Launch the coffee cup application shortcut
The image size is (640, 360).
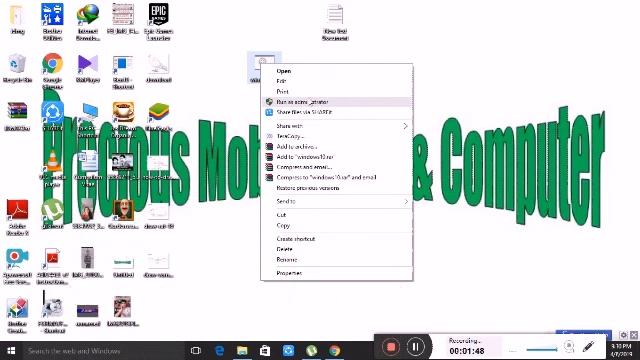click(123, 118)
